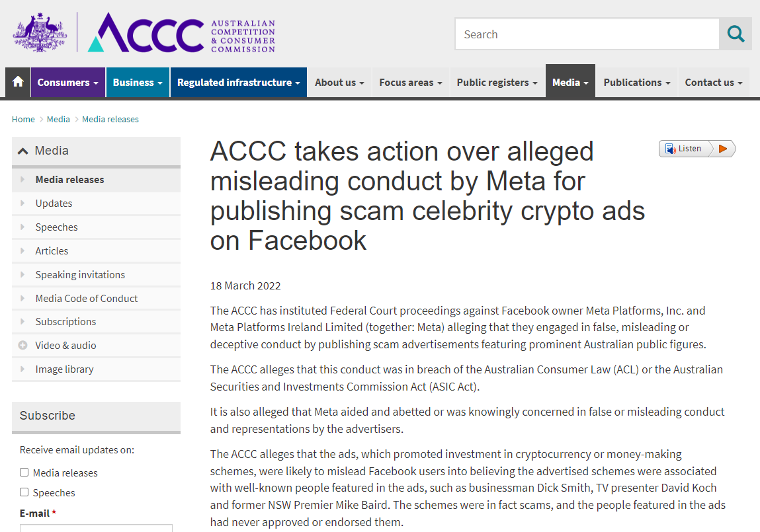Click the Listen speaker icon button
The height and width of the screenshot is (532, 760).
coord(684,149)
